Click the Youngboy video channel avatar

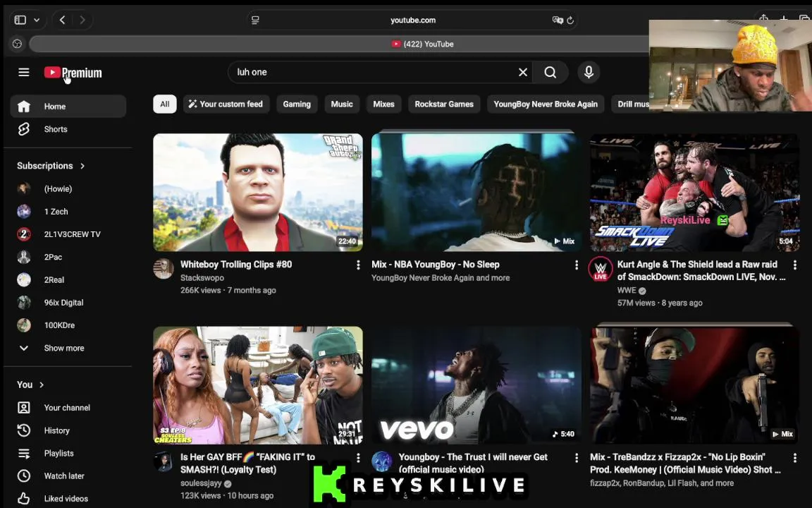point(382,461)
